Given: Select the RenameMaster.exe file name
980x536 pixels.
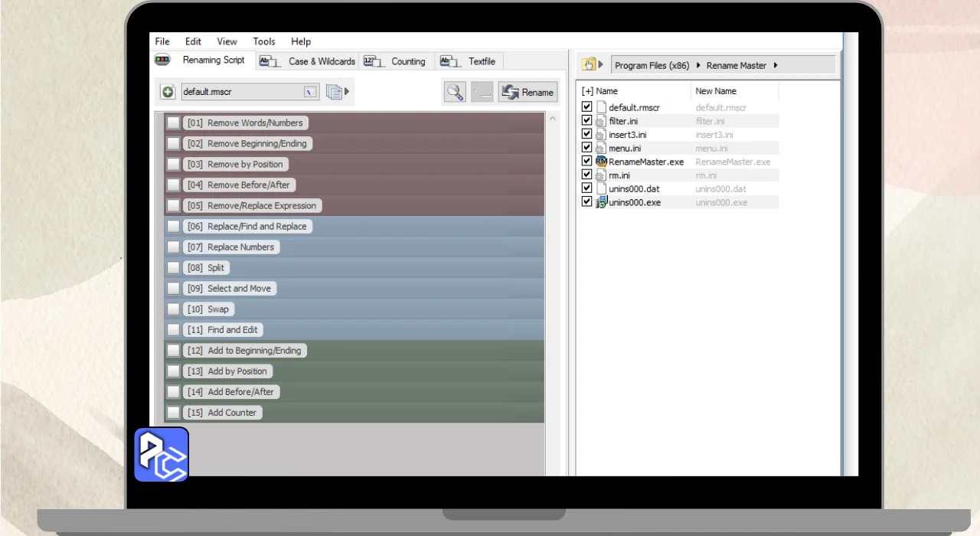Looking at the screenshot, I should (x=646, y=162).
